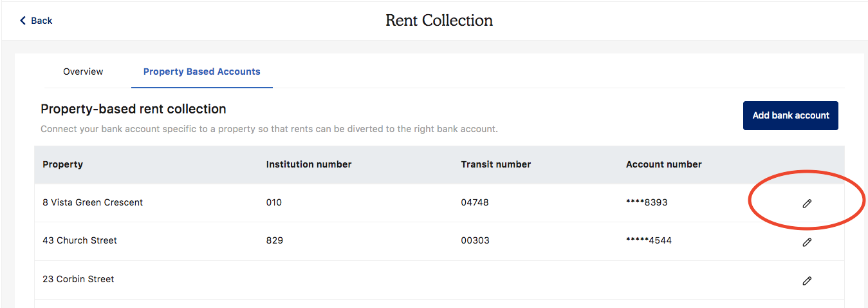
Task: Click the Rent Collection page title
Action: pyautogui.click(x=439, y=21)
